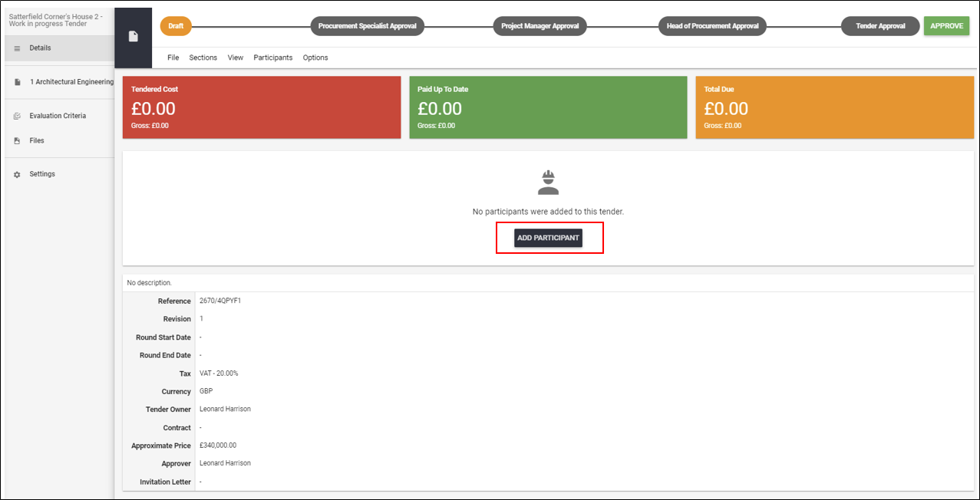
Task: Click the Evaluation Criteria icon
Action: click(x=17, y=117)
